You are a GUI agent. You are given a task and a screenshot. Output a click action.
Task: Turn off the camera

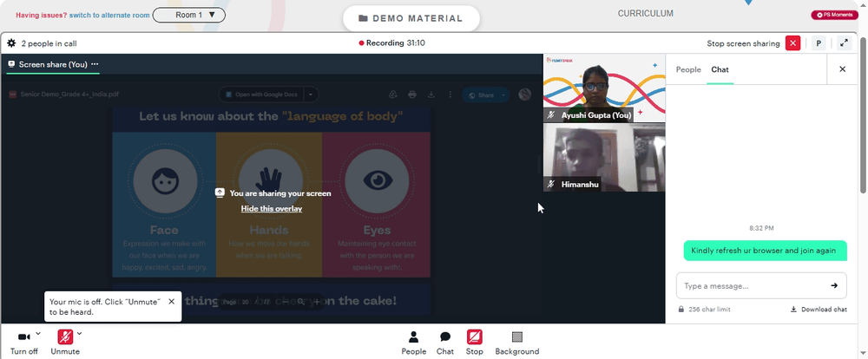coord(23,336)
